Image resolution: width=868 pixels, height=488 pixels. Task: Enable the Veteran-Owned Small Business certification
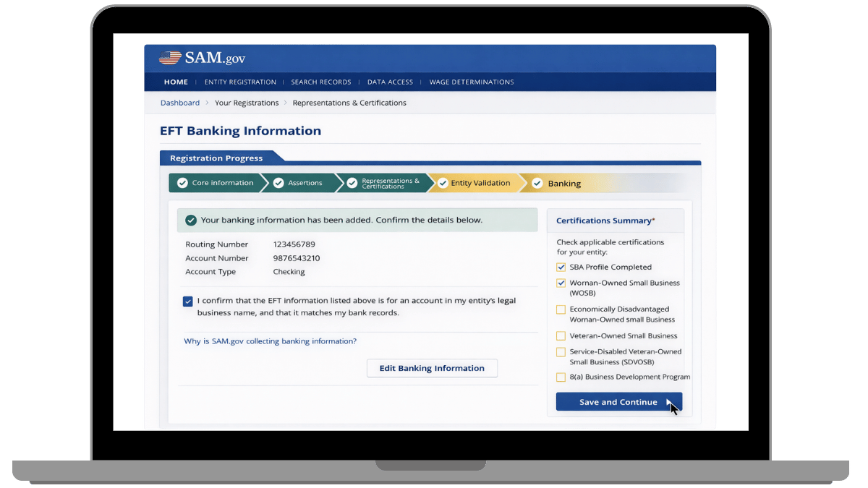561,335
